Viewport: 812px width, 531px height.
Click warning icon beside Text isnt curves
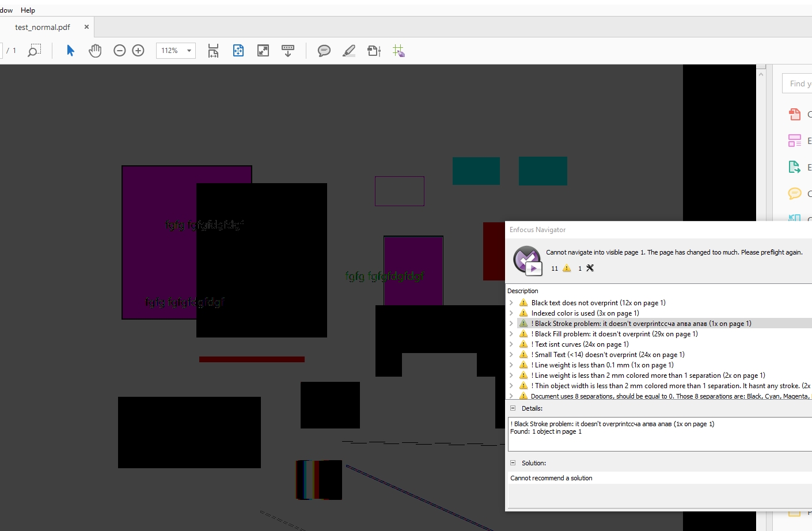click(523, 344)
